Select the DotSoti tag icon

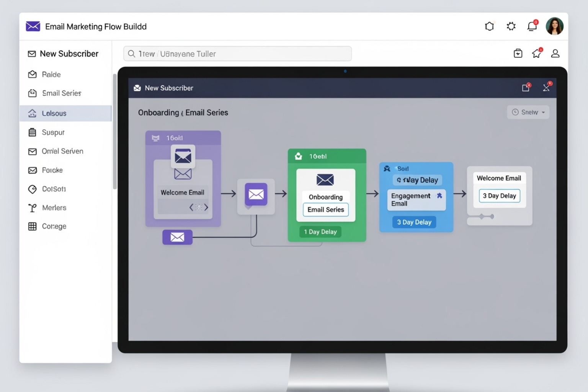pyautogui.click(x=33, y=189)
